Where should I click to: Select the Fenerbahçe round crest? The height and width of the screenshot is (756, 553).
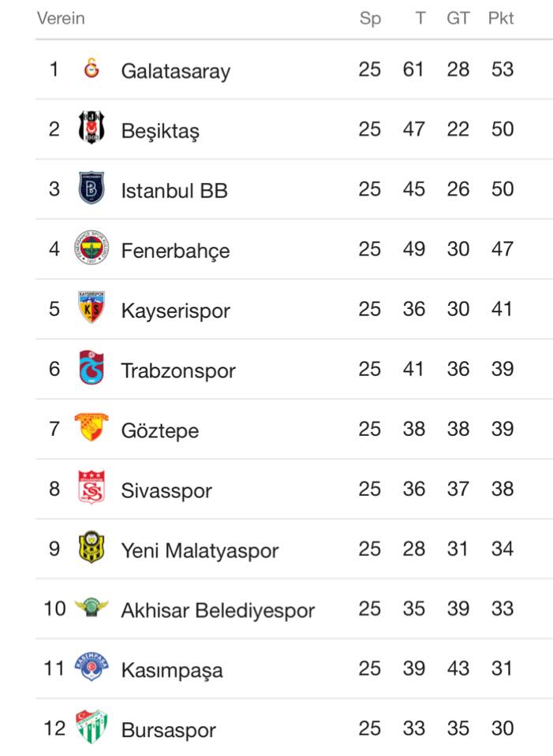click(x=92, y=248)
